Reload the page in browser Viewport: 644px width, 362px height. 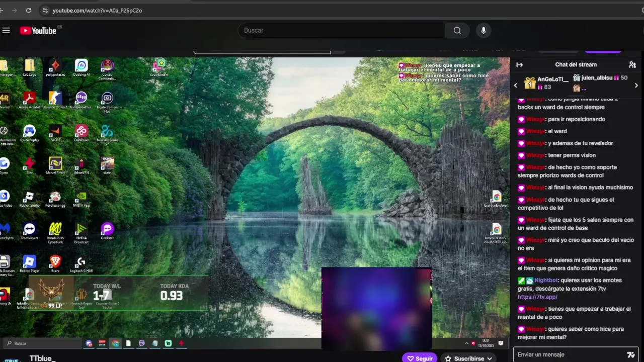tap(29, 10)
